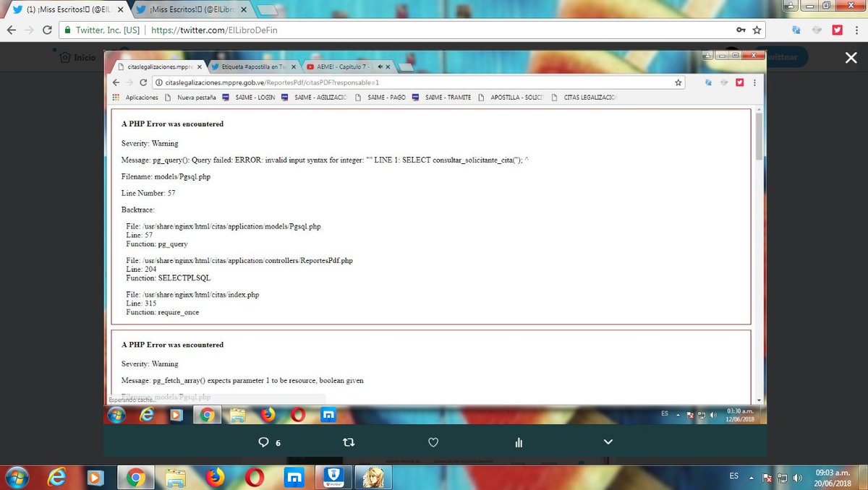
Task: Click the Aplicaciones bookmark in pictured browser
Action: point(135,98)
